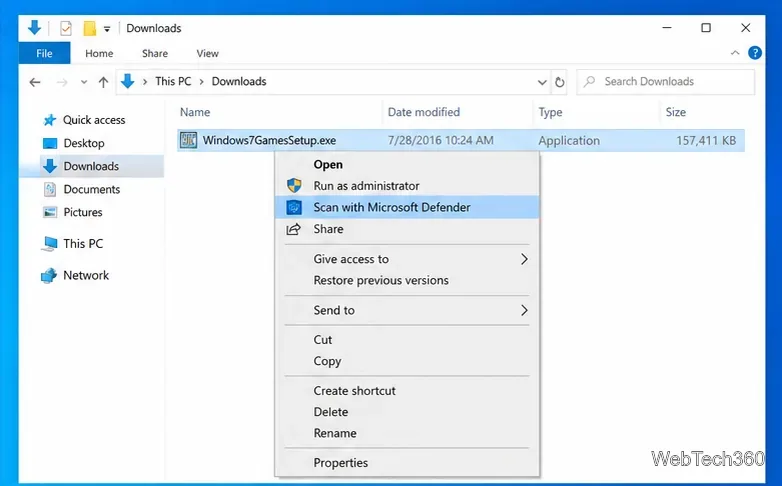The image size is (782, 486).
Task: Switch to the Home ribbon tab
Action: 99,53
